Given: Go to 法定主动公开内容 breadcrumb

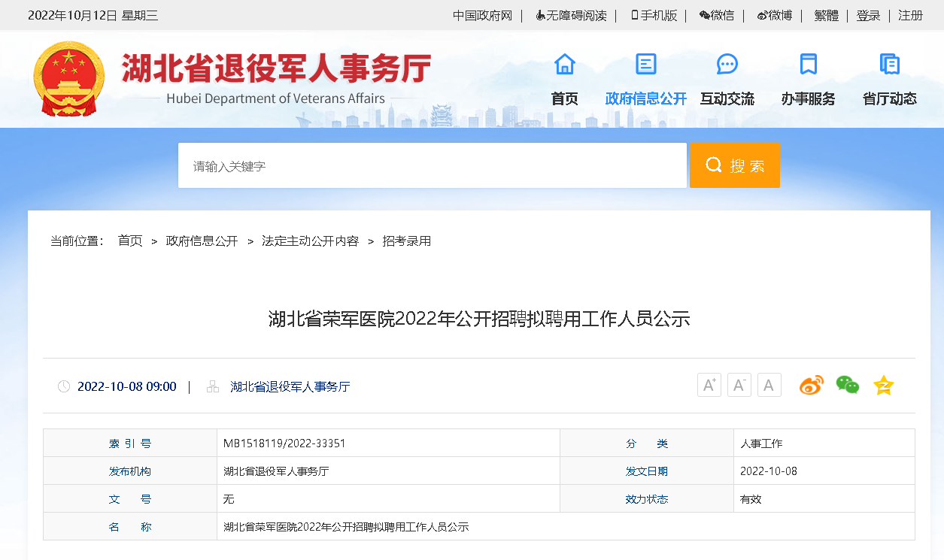Looking at the screenshot, I should pos(310,241).
